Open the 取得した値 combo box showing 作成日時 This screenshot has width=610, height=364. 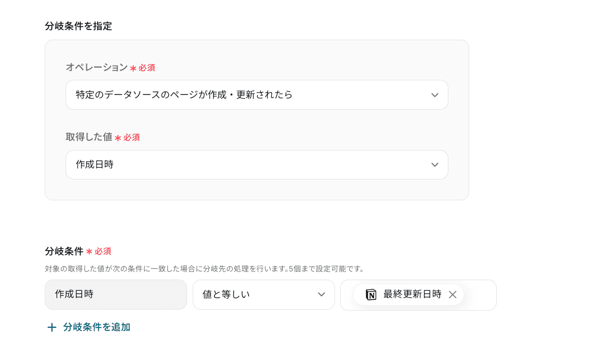244,165
